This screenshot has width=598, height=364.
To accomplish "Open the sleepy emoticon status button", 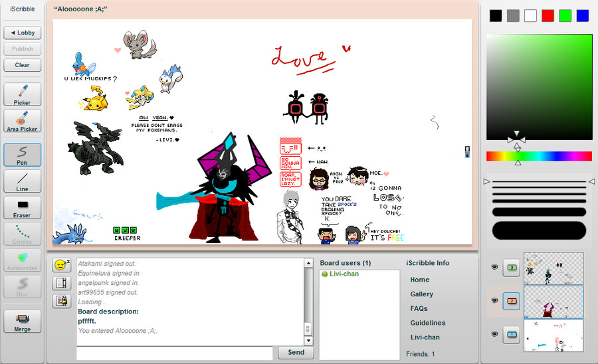I will (61, 264).
